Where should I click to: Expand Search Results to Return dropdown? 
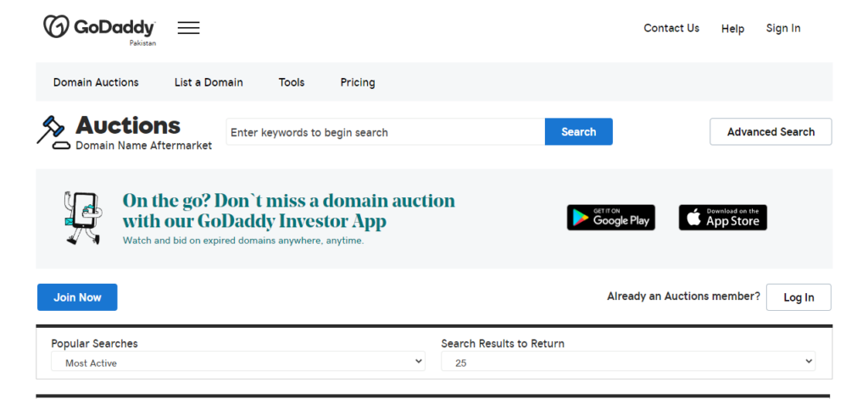coord(628,362)
